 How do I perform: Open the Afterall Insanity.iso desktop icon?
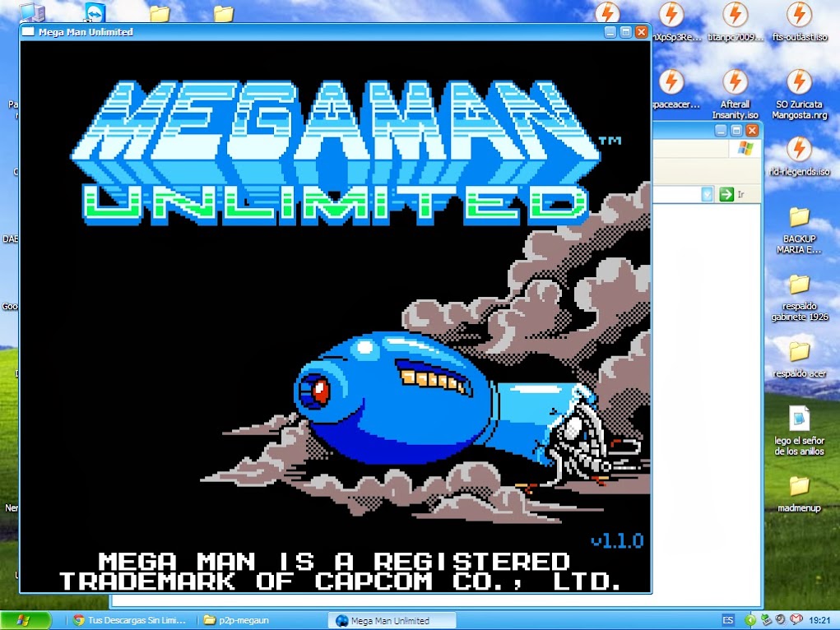(x=735, y=95)
